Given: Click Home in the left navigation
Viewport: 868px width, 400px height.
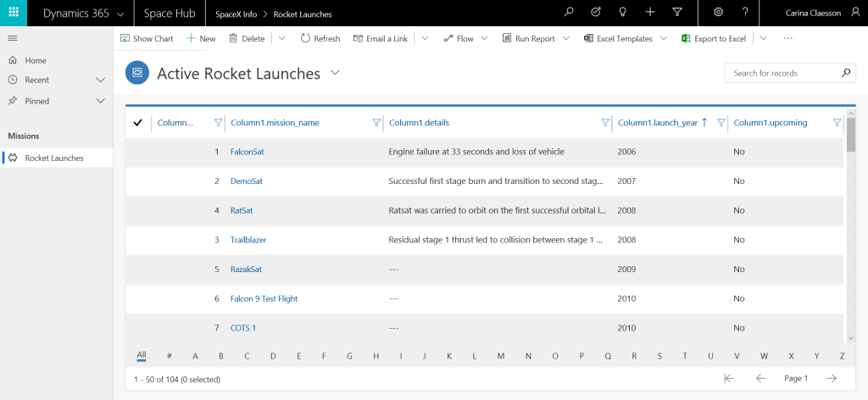Looking at the screenshot, I should pos(36,60).
